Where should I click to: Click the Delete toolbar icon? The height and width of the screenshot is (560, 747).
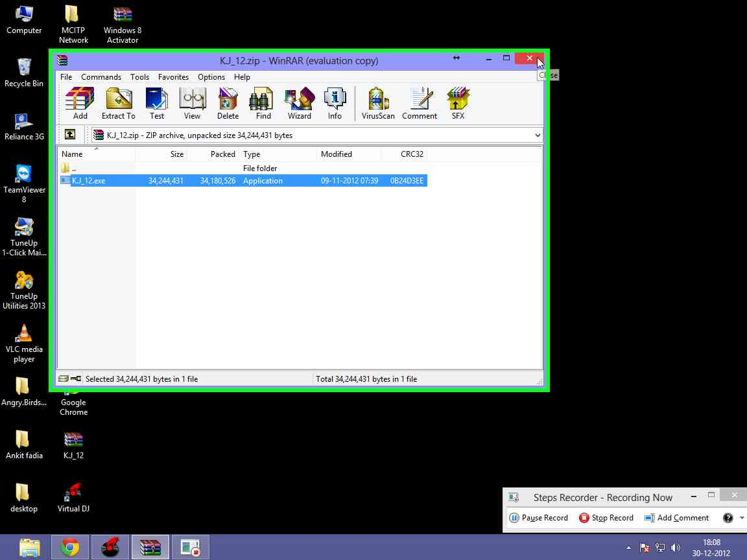(x=228, y=103)
